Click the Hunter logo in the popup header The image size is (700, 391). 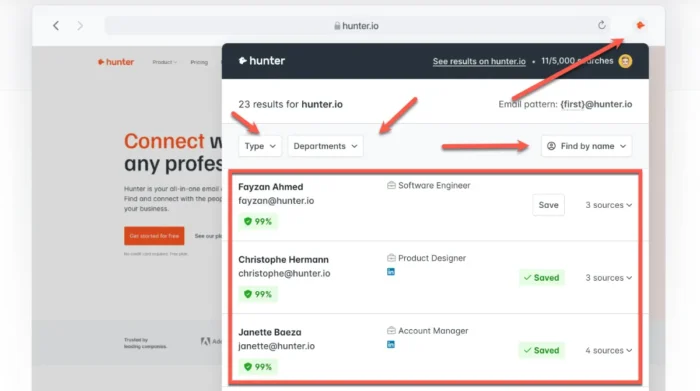[x=262, y=61]
